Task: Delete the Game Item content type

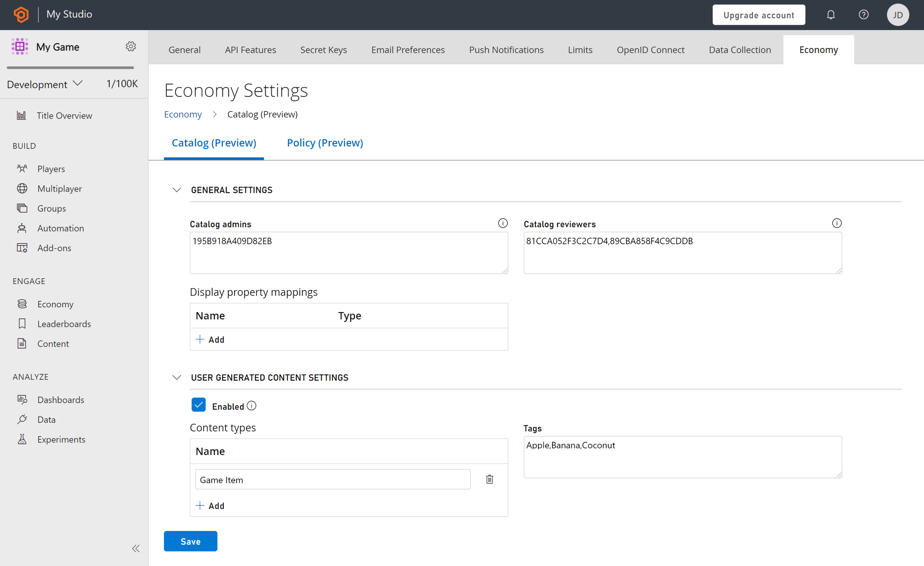Action: coord(490,479)
